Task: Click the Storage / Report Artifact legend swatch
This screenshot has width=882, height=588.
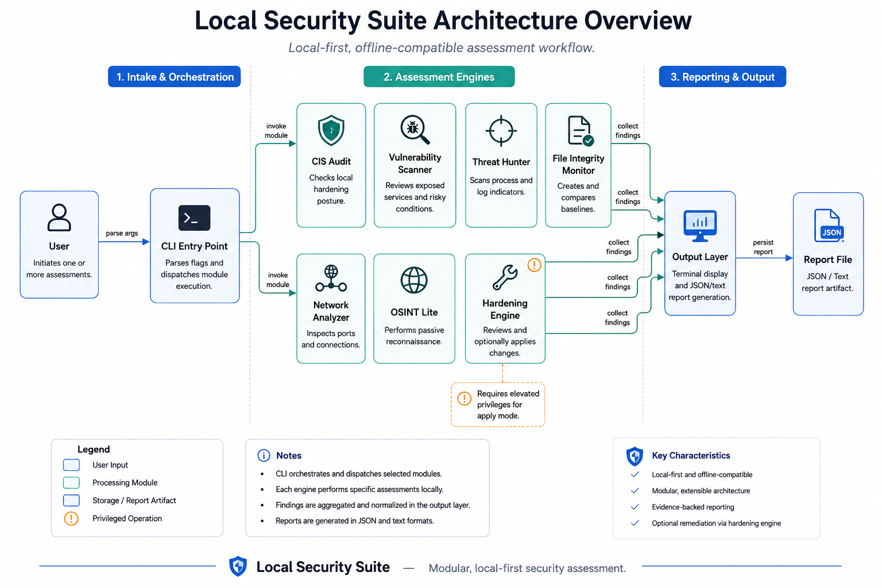Action: pos(71,501)
